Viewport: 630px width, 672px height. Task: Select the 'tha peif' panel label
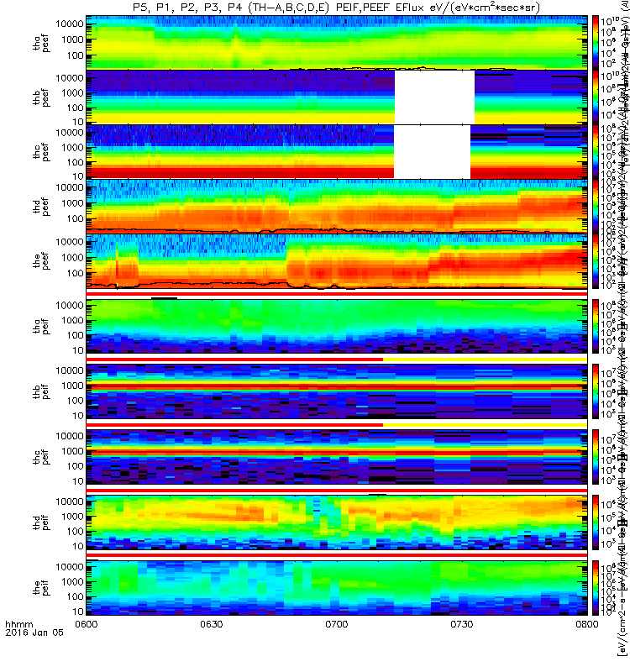41,326
